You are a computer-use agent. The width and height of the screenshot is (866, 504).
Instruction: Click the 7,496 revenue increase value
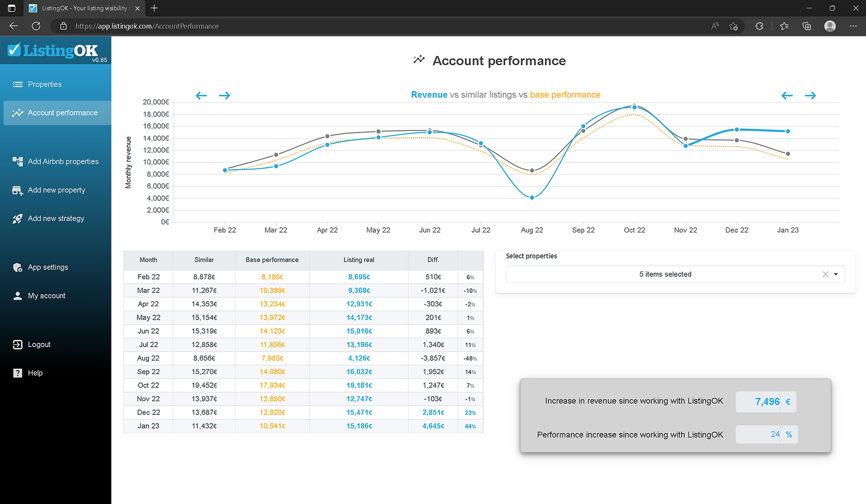tap(767, 402)
